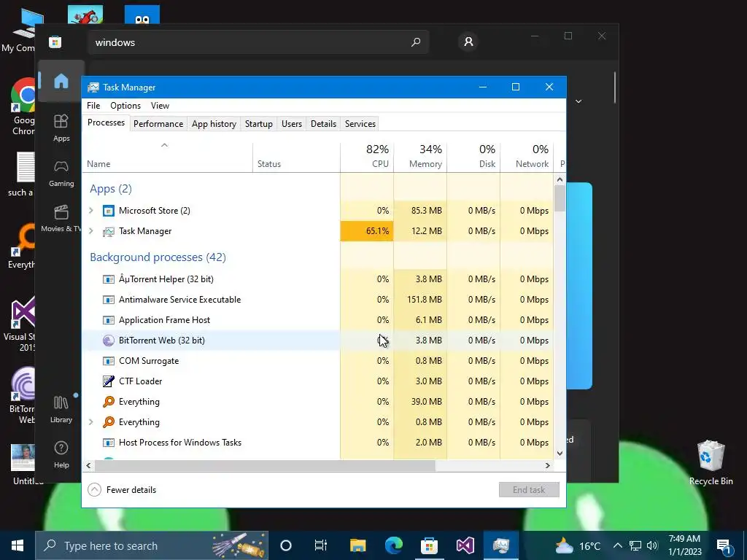Switch to the Details tab
Image resolution: width=747 pixels, height=560 pixels.
323,124
